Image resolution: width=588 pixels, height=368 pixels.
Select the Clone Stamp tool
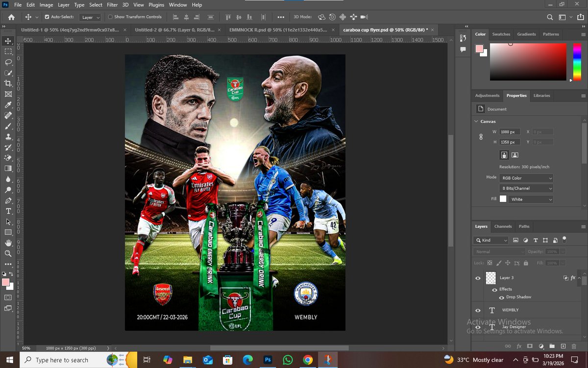coord(8,137)
